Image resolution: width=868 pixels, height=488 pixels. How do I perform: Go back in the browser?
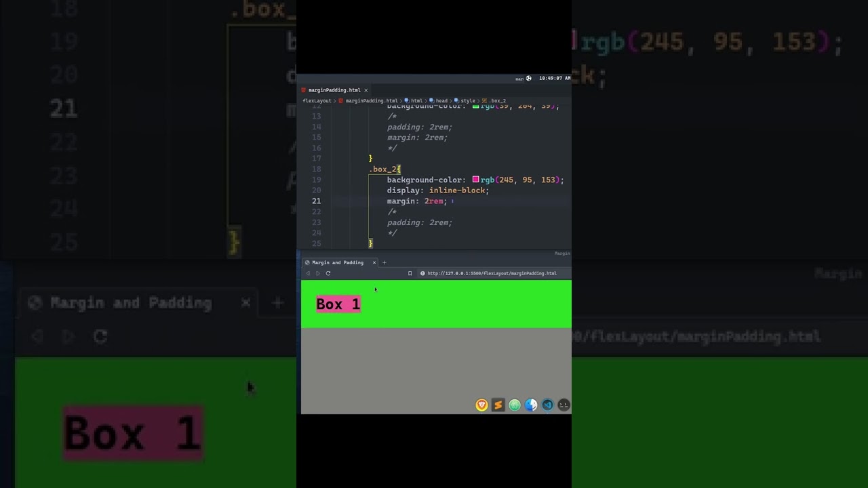tap(308, 273)
